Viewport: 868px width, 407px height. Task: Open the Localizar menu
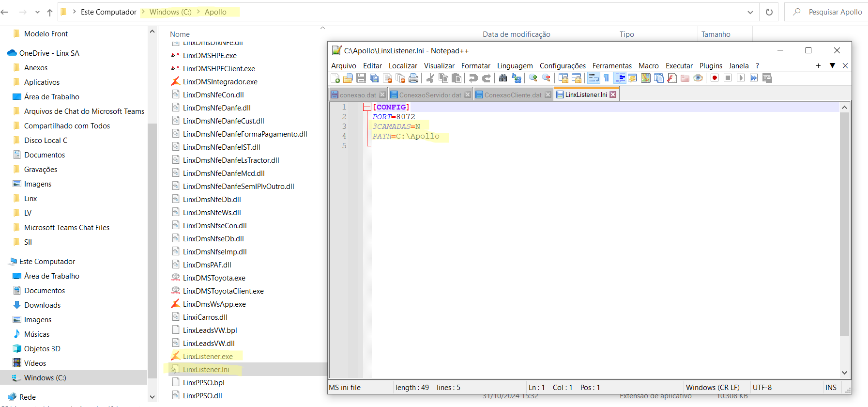coord(403,66)
